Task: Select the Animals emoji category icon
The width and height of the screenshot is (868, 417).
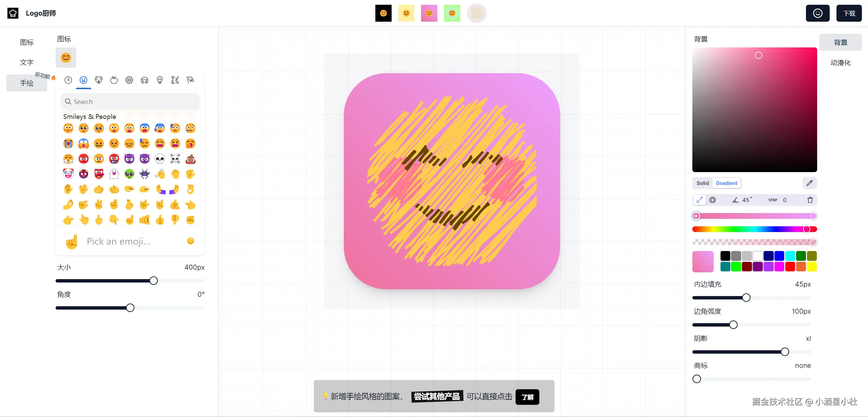Action: tap(99, 80)
